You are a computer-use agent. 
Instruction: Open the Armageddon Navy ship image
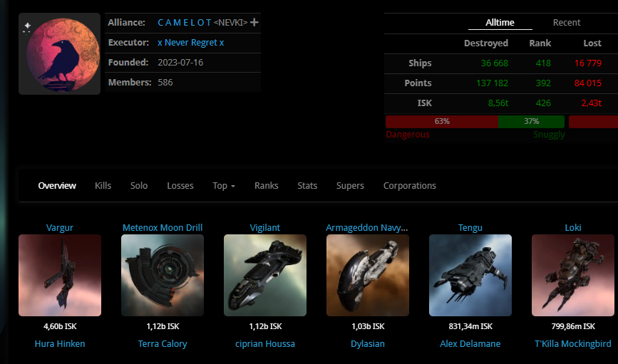[368, 276]
